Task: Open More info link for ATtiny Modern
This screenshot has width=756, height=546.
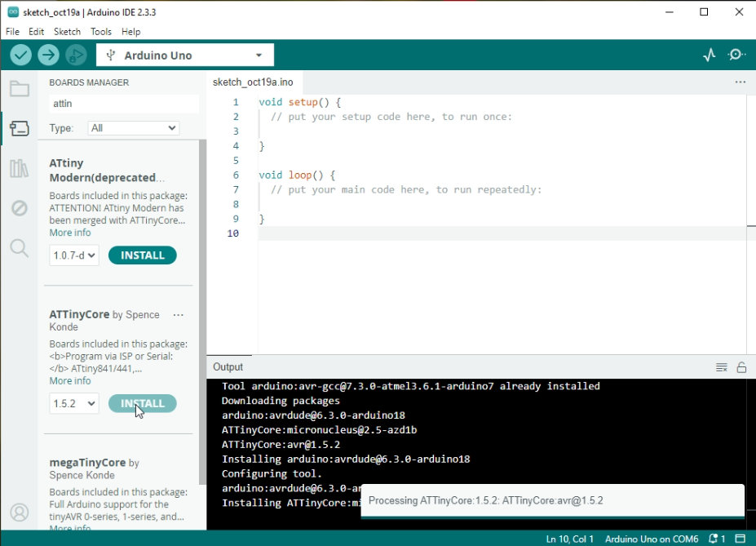Action: click(70, 233)
